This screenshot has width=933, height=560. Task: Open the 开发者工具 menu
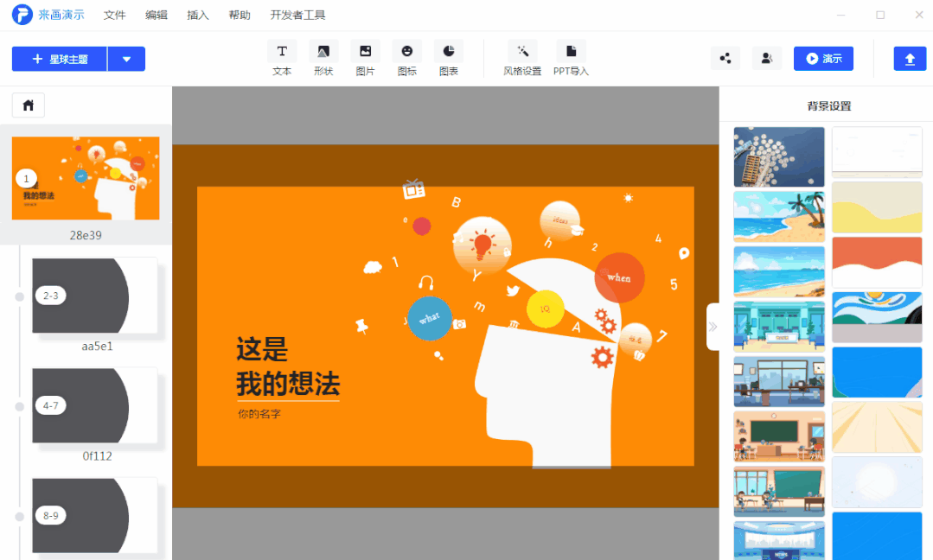pyautogui.click(x=297, y=16)
